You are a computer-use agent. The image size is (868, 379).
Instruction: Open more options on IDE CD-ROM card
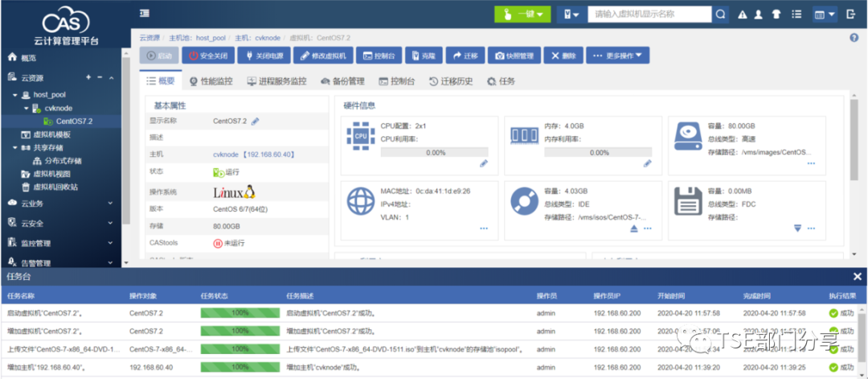[648, 229]
